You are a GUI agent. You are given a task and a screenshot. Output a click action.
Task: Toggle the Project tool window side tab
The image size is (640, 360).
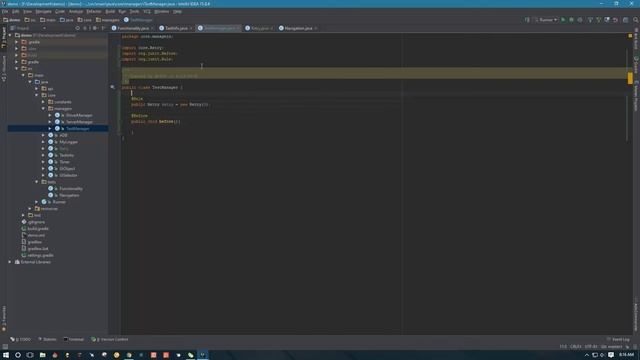pyautogui.click(x=4, y=39)
